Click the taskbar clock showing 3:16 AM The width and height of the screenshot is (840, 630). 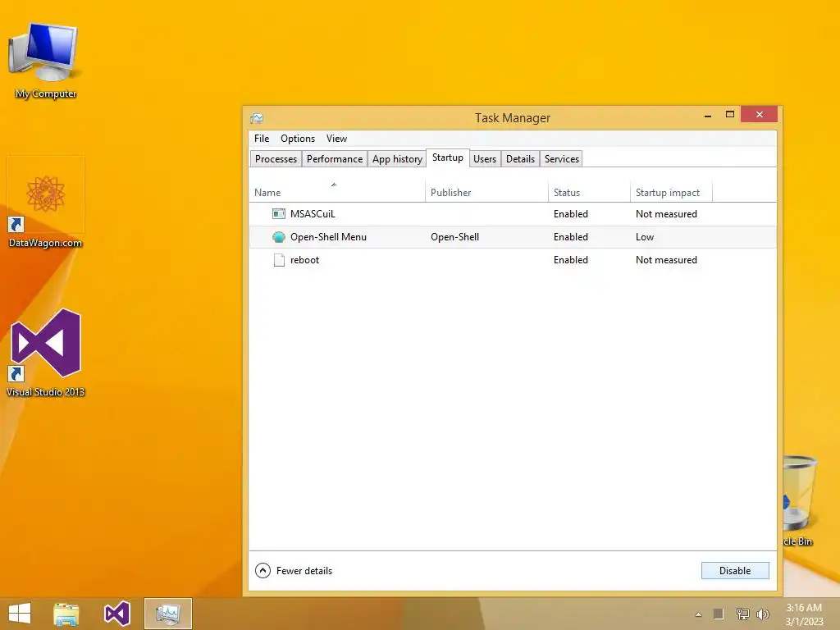pos(804,614)
